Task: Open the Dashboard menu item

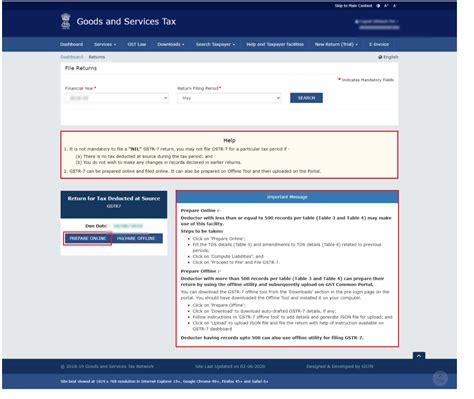Action: coord(71,44)
